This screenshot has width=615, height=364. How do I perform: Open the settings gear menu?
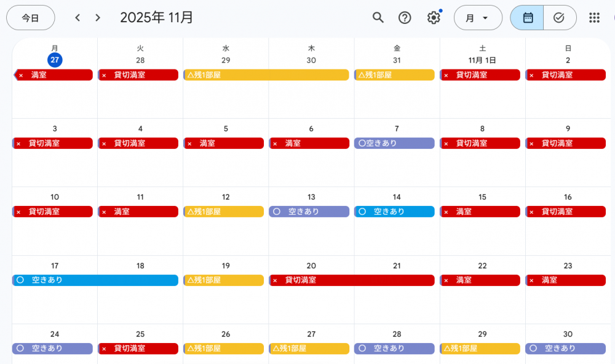[x=434, y=18]
